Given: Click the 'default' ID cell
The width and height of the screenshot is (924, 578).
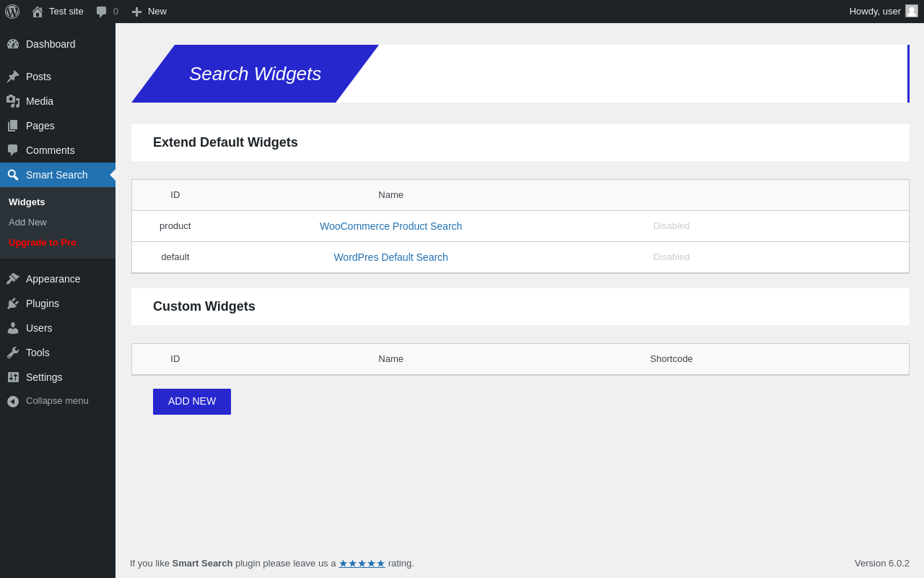Looking at the screenshot, I should coord(175,257).
